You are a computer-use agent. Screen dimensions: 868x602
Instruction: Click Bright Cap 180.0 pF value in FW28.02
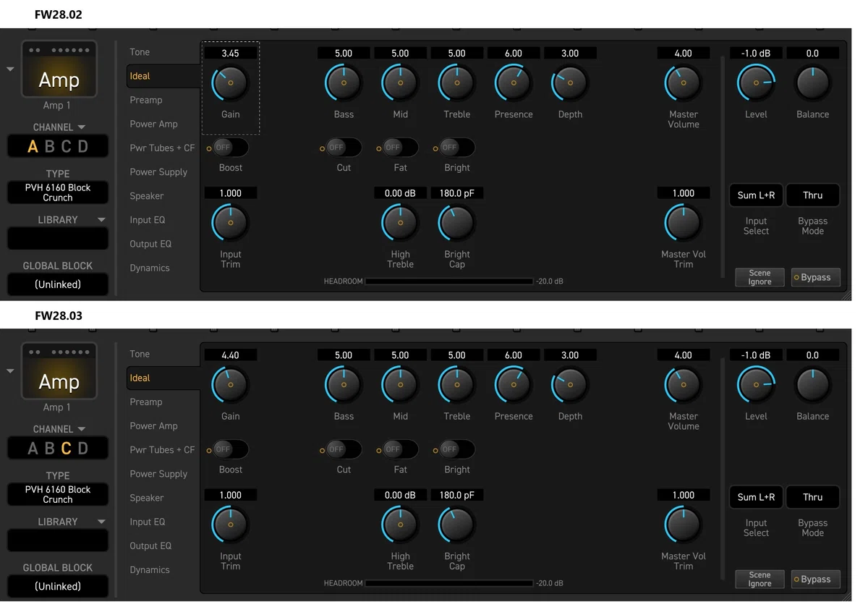coord(456,193)
